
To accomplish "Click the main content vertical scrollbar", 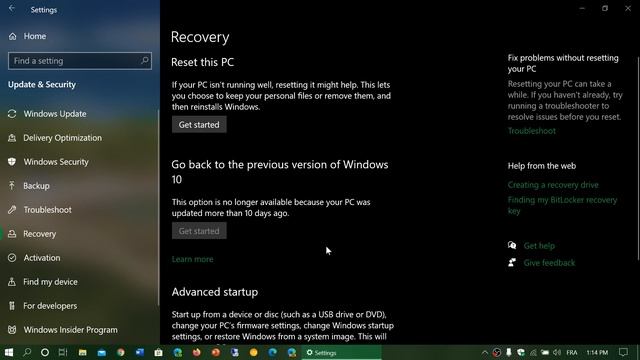I will pos(638,158).
